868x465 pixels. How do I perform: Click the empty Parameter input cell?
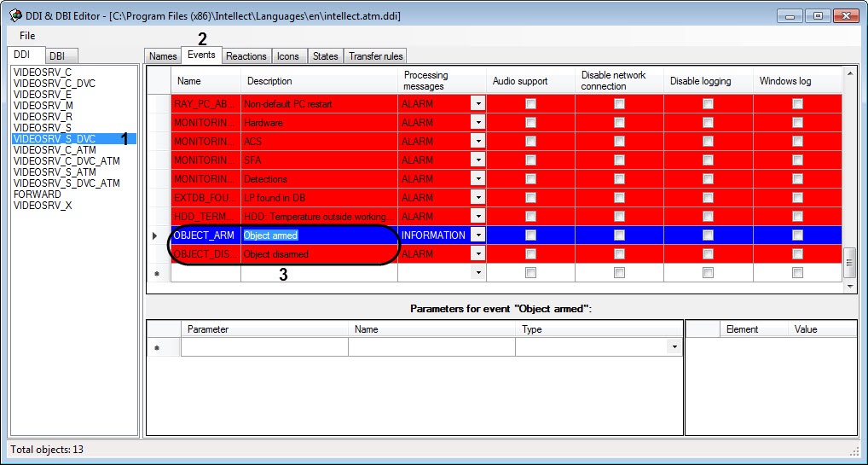point(264,347)
